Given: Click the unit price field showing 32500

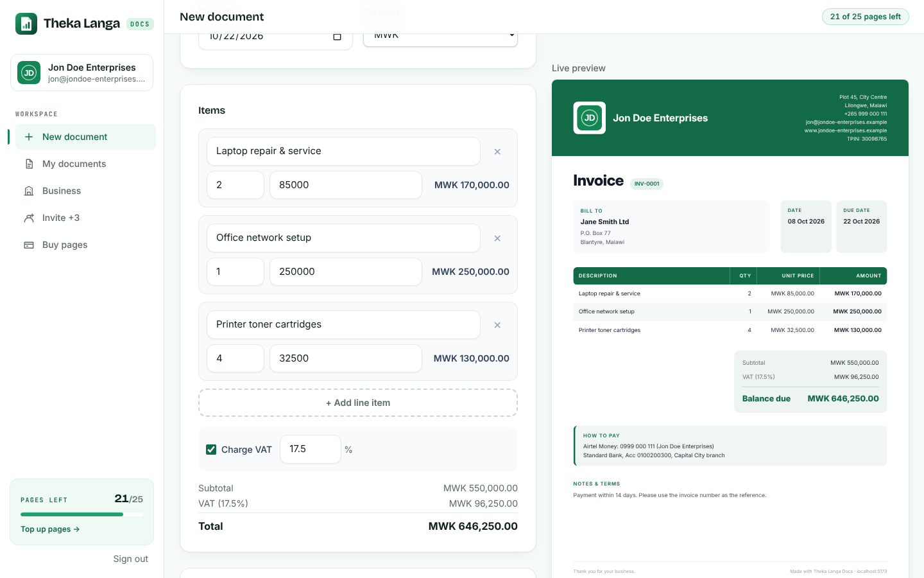Looking at the screenshot, I should pos(346,358).
